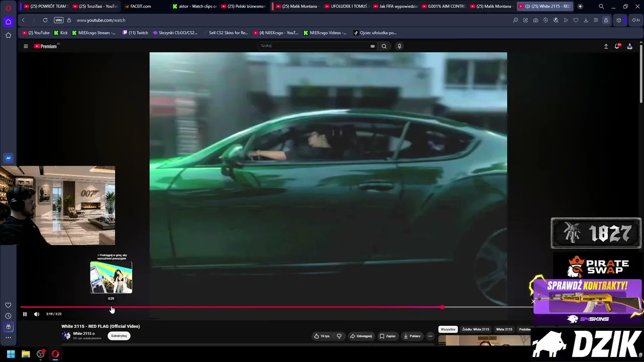Image resolution: width=644 pixels, height=362 pixels.
Task: Open the Windows Start menu
Action: coord(11,354)
